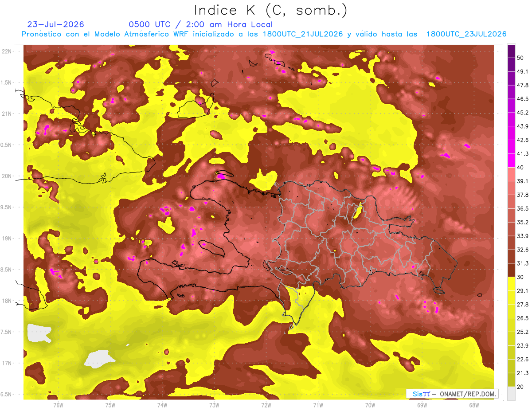Image resolution: width=532 pixels, height=411 pixels.
Task: Click the '46.5' colorbar label
Action: pyautogui.click(x=522, y=99)
